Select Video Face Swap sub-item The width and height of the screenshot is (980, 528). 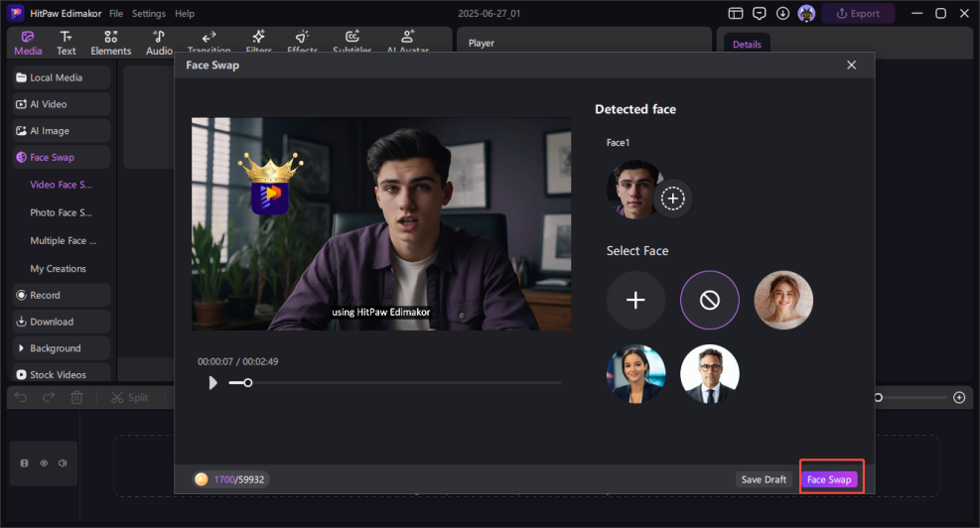coord(61,185)
